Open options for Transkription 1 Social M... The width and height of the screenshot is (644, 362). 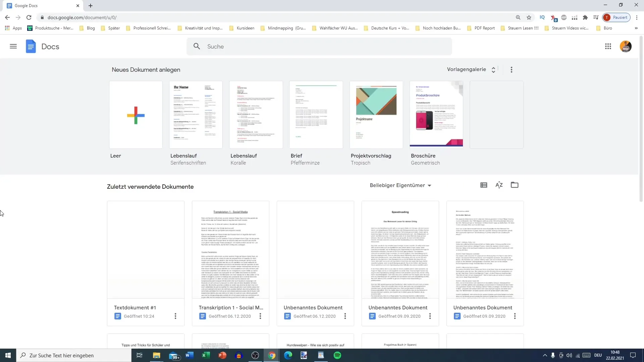(260, 316)
